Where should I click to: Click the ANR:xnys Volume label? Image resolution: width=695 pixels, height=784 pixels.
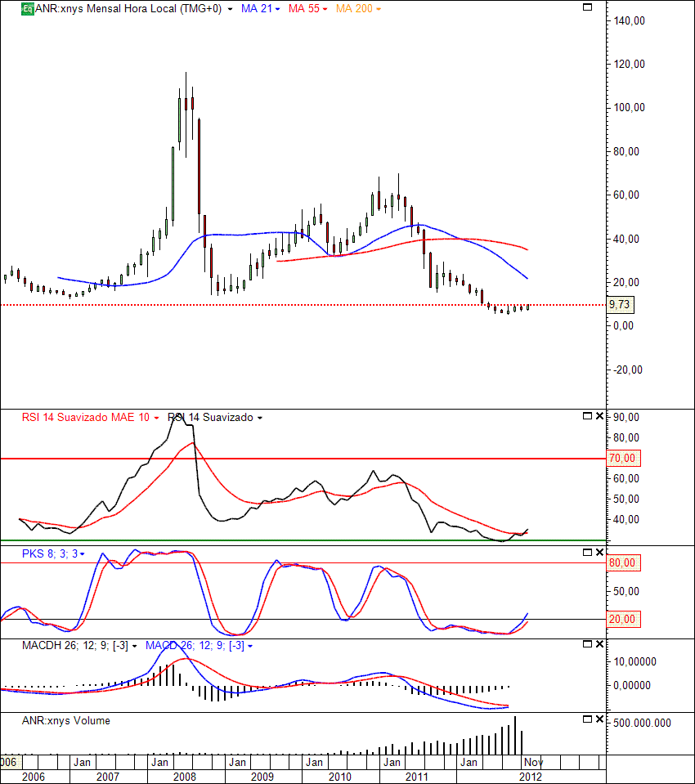pyautogui.click(x=66, y=720)
